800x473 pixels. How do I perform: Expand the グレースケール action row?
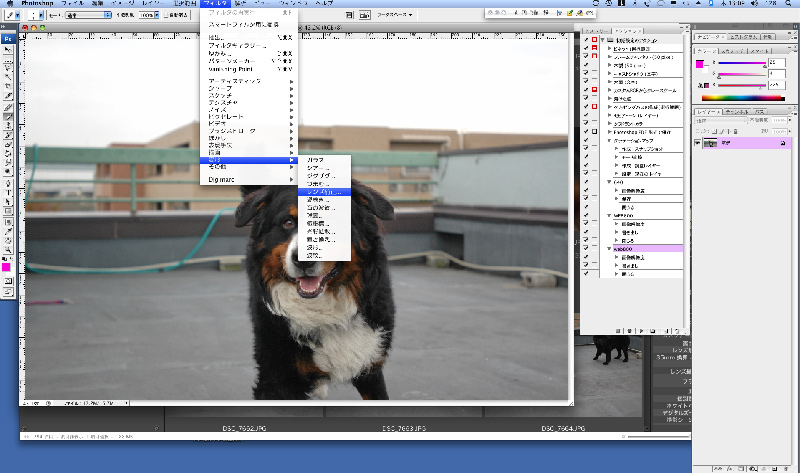[x=610, y=90]
